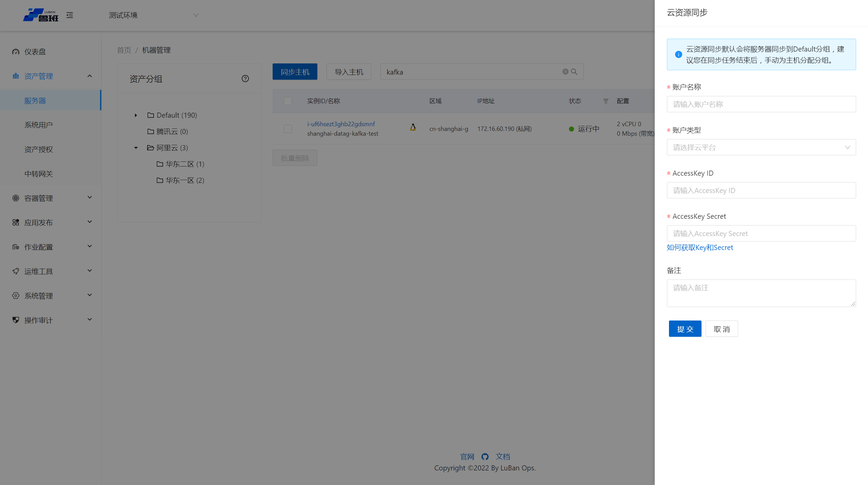Image resolution: width=868 pixels, height=485 pixels.
Task: Expand the Default group tree arrow
Action: pyautogui.click(x=136, y=115)
